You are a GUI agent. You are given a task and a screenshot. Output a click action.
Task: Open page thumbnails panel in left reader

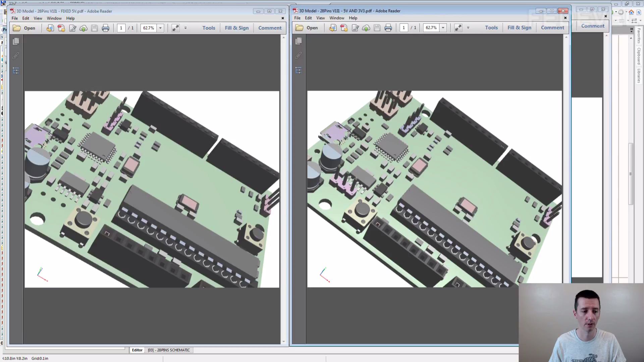16,41
